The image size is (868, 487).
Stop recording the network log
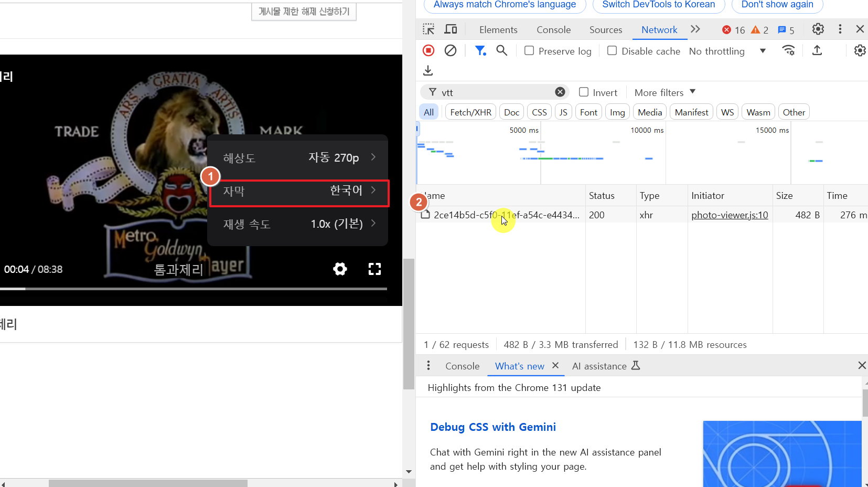click(428, 50)
